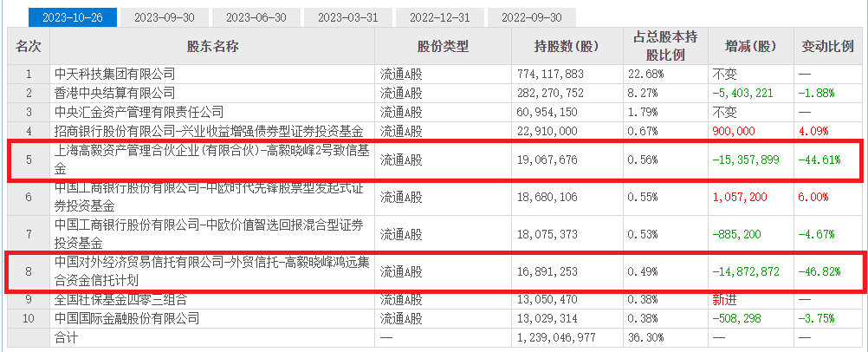Click red change value 900,000
The height and width of the screenshot is (352, 868).
pos(733,132)
